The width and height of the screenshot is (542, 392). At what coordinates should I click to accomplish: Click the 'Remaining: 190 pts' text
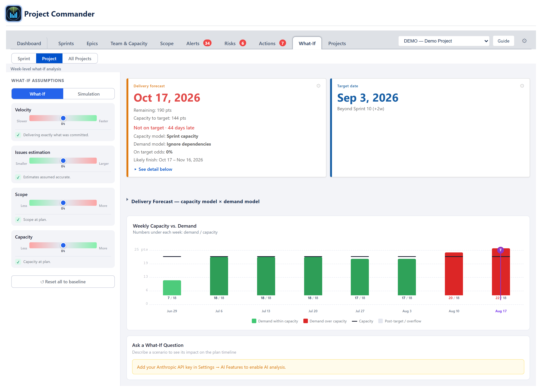pos(152,110)
